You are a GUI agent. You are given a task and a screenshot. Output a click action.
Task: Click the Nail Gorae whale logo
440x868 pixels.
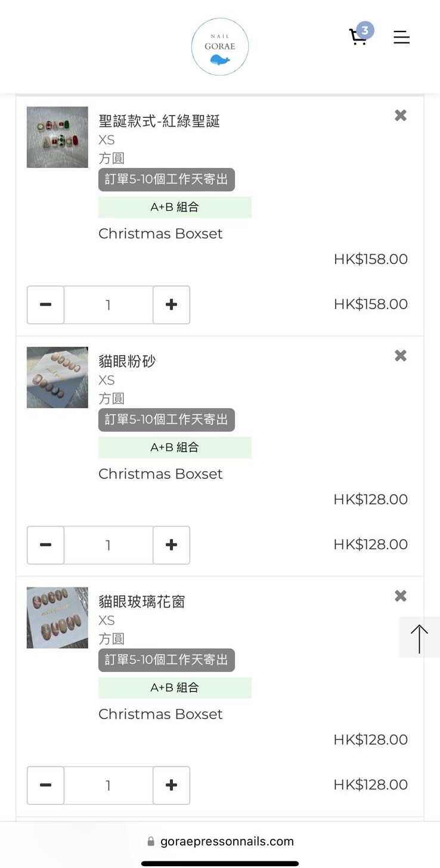[x=220, y=46]
